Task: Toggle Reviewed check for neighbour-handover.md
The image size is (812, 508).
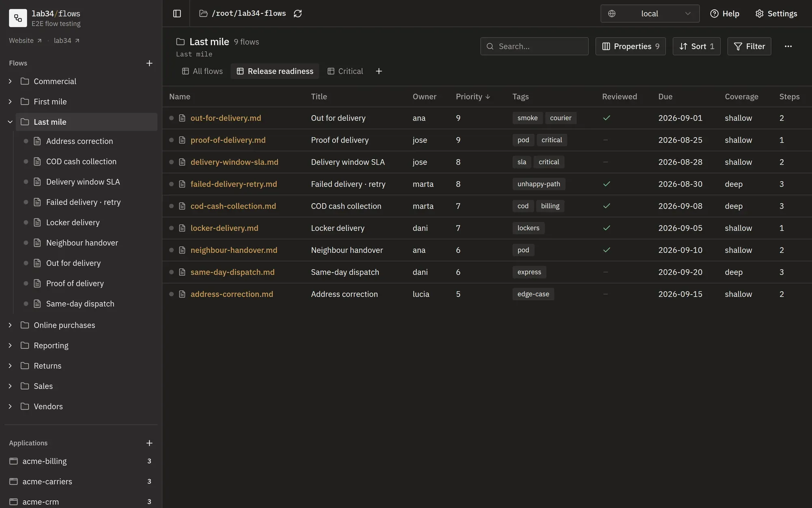Action: [607, 250]
